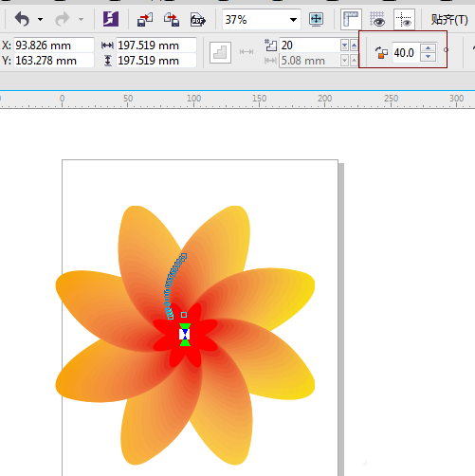Viewport: 475px width, 476px height.
Task: Toggle the show guidelines eye button
Action: (x=404, y=20)
